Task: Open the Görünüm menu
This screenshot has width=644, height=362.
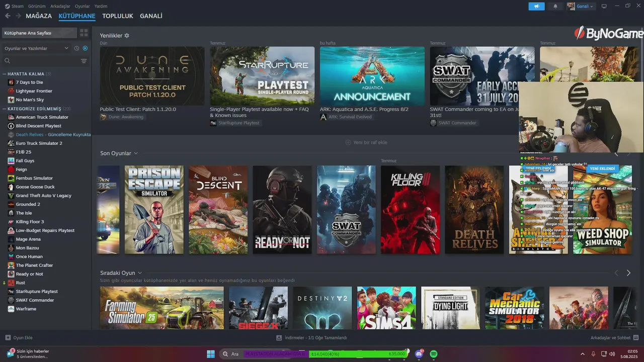Action: point(37,6)
